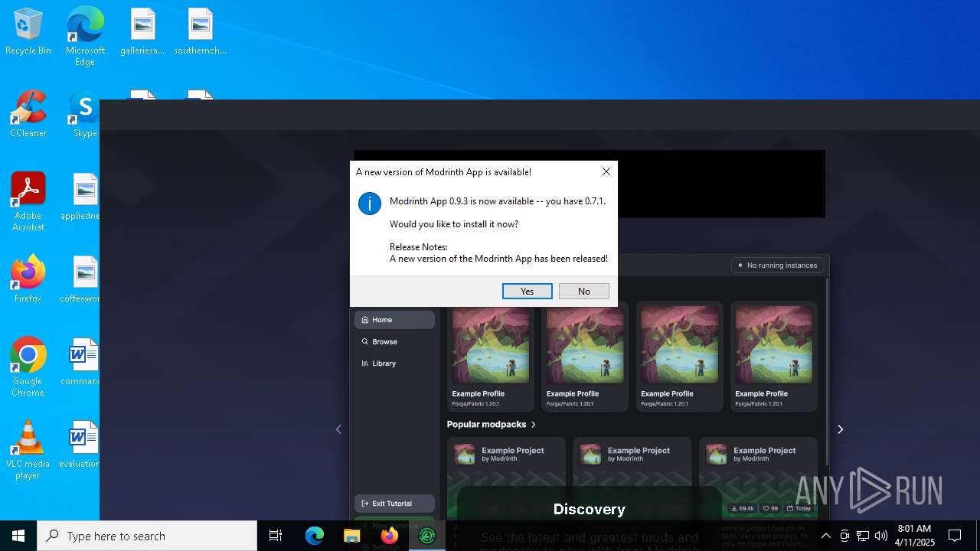The height and width of the screenshot is (551, 980).
Task: Open the Google Chrome desktop shortcut
Action: tap(28, 367)
